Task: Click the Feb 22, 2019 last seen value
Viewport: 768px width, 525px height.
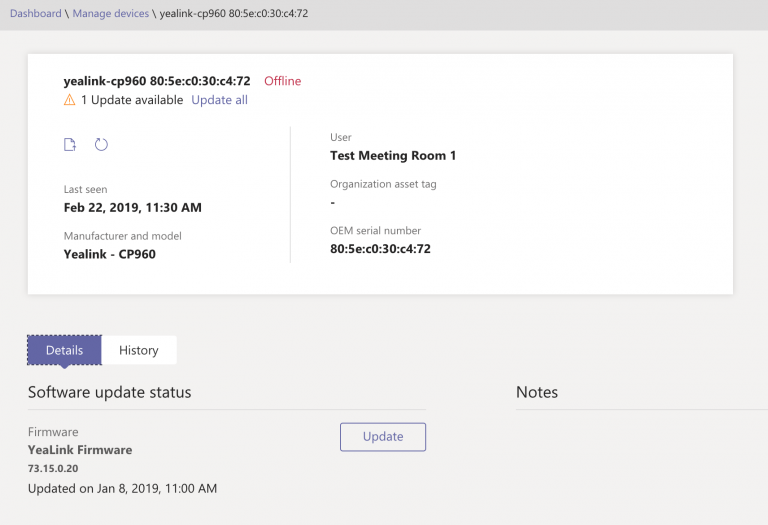Action: [133, 208]
